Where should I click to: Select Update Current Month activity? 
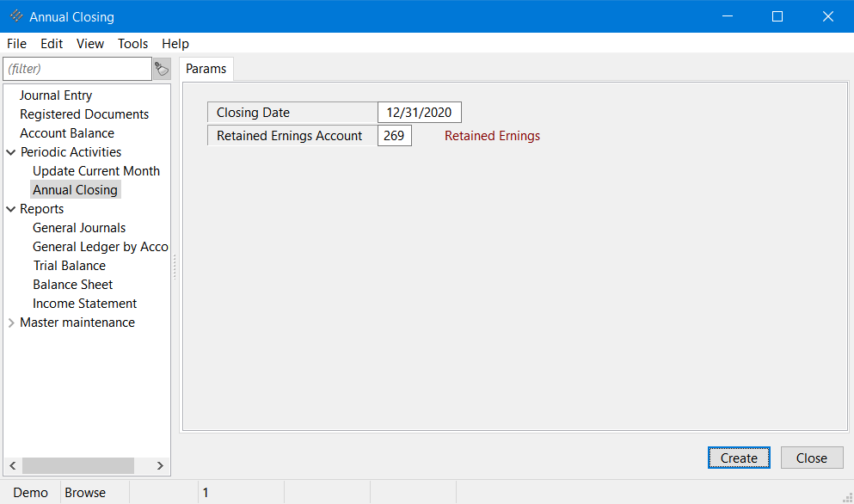pos(95,171)
